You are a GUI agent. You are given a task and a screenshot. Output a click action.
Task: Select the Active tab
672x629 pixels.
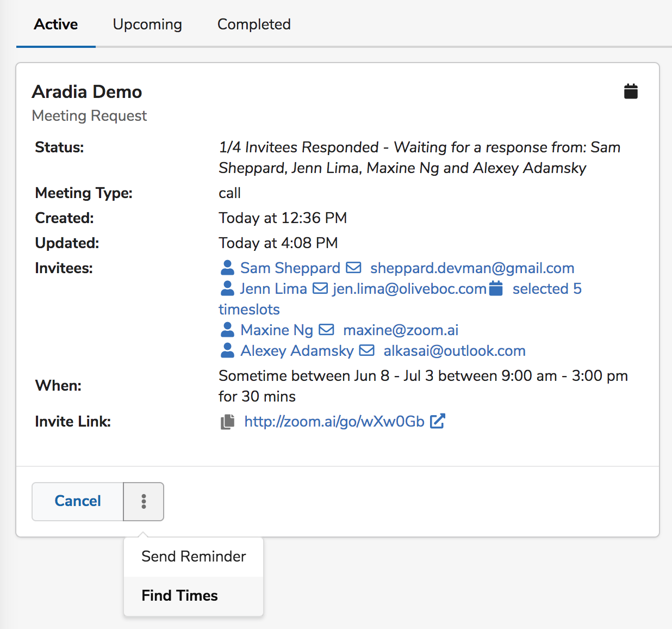click(x=56, y=24)
